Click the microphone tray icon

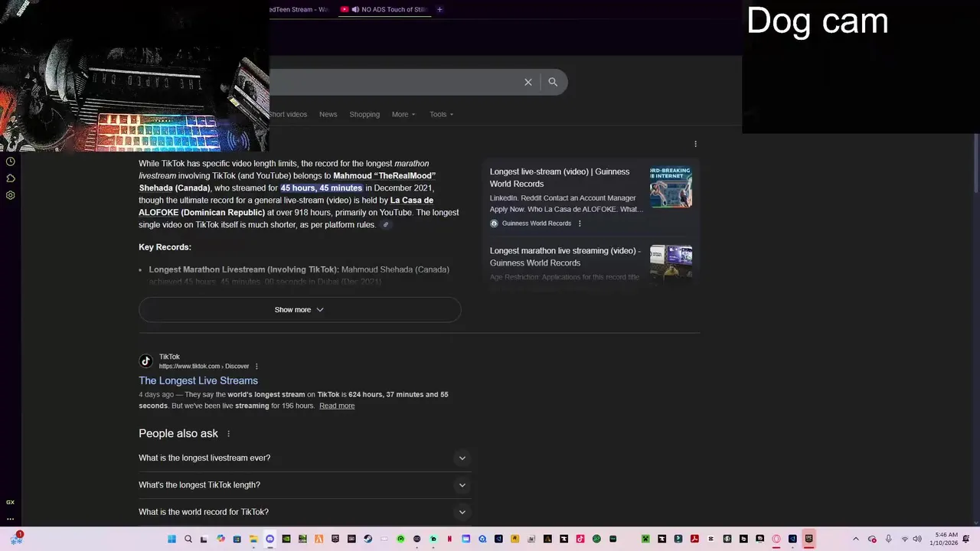click(888, 539)
